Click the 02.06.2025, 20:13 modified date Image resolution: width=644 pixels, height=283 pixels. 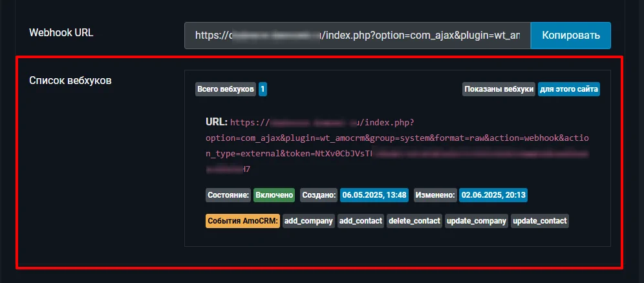click(493, 195)
